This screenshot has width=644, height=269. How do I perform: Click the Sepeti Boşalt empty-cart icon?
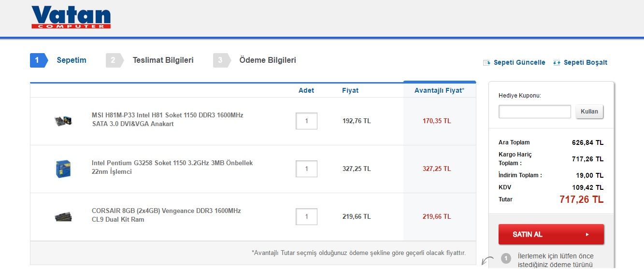click(x=557, y=63)
